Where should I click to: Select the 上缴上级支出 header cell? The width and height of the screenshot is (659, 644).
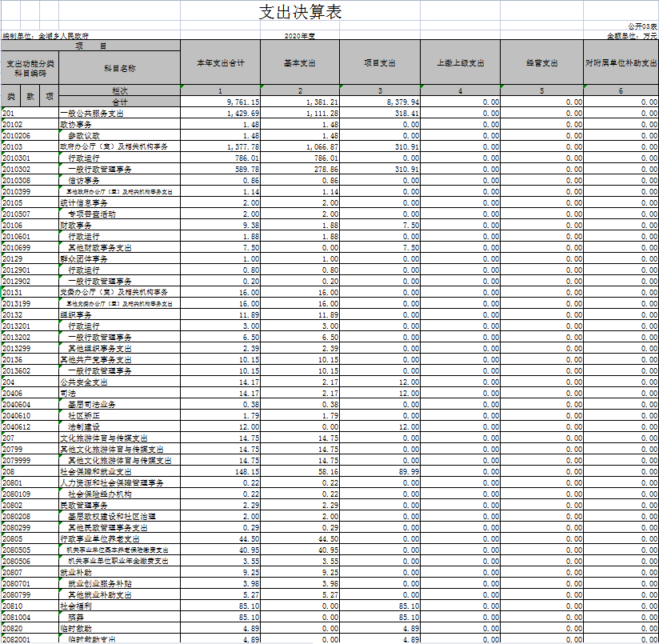461,62
